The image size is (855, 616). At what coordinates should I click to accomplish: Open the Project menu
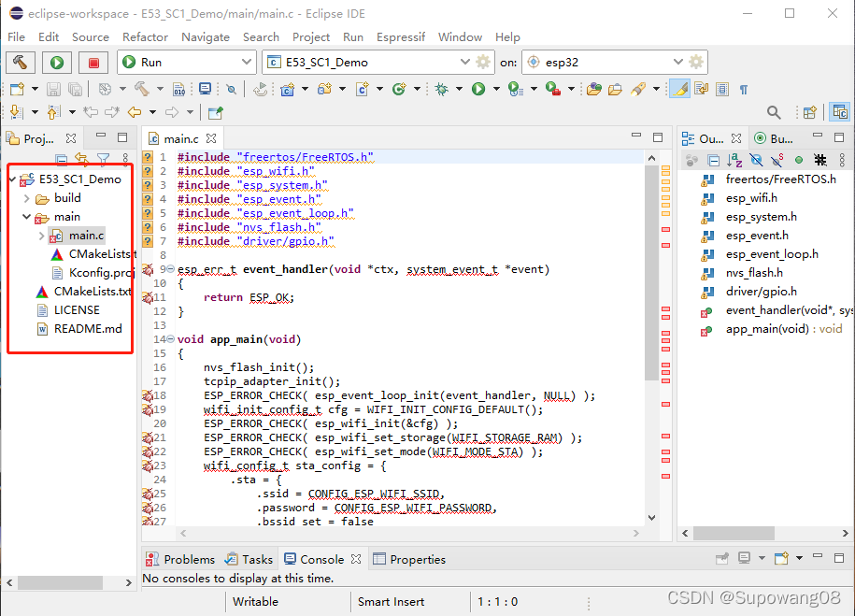click(x=311, y=37)
